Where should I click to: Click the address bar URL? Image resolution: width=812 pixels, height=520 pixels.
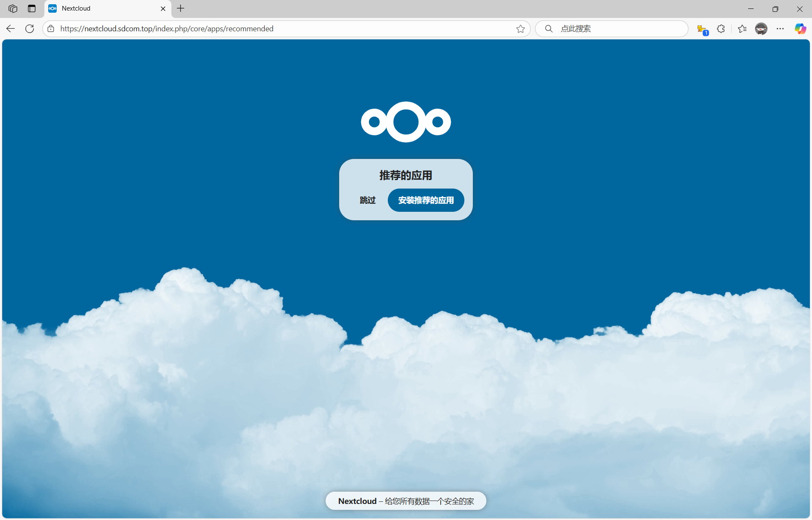tap(167, 29)
